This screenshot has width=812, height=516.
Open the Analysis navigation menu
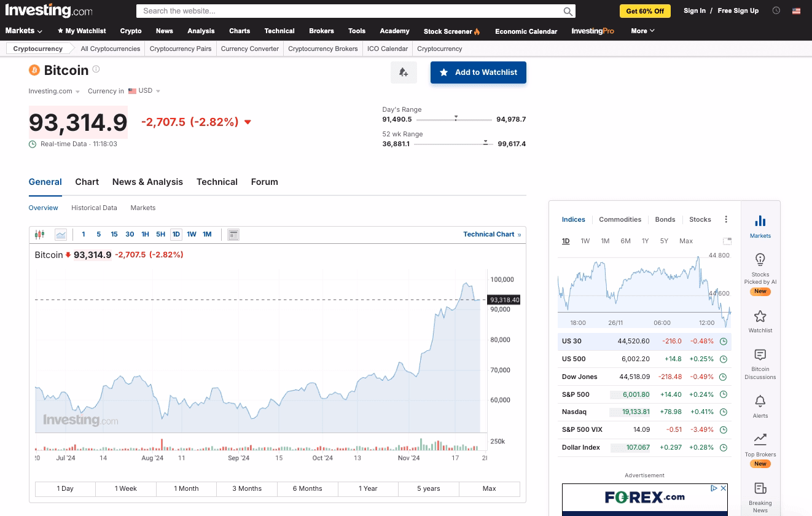[x=201, y=31]
